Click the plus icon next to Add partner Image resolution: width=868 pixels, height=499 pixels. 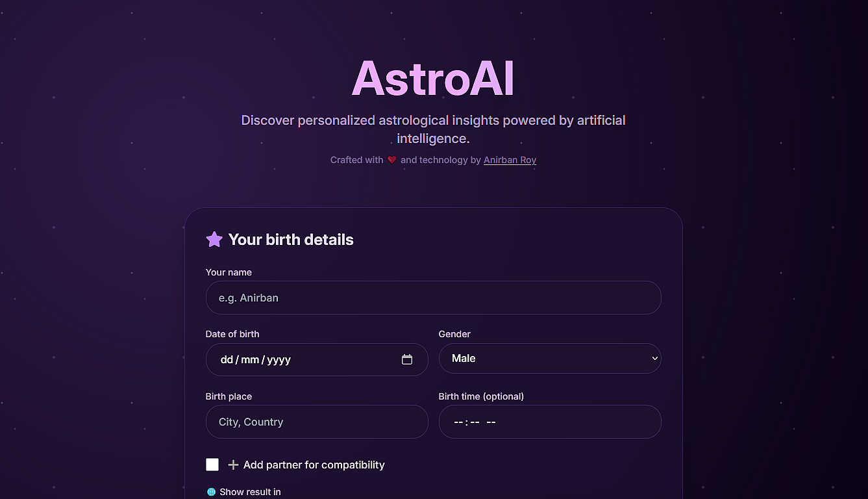coord(233,464)
